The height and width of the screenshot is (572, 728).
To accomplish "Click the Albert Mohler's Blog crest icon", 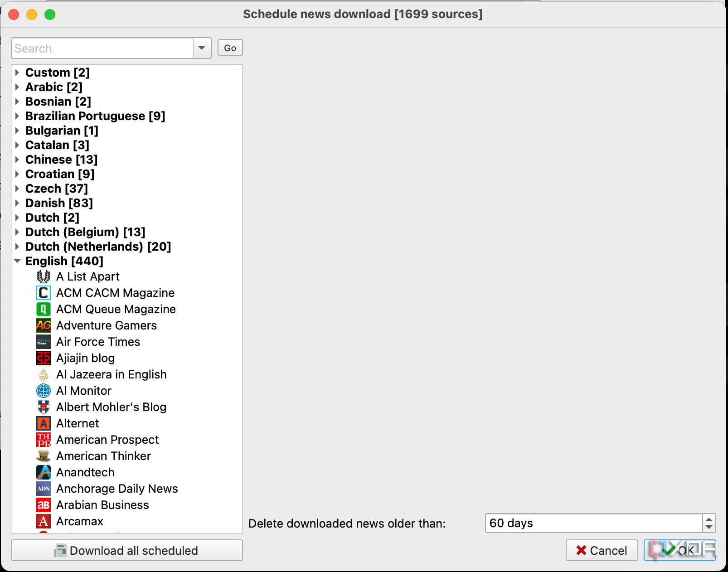I will (x=44, y=407).
